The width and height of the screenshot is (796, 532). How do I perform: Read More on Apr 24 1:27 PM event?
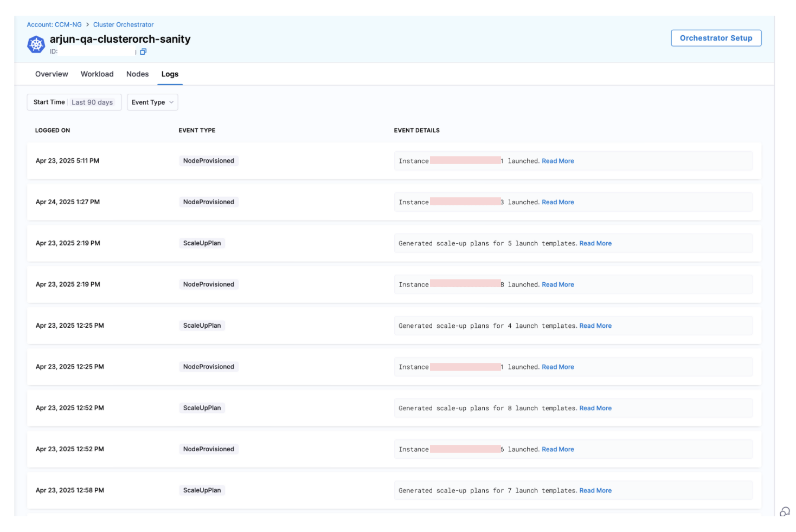click(557, 202)
